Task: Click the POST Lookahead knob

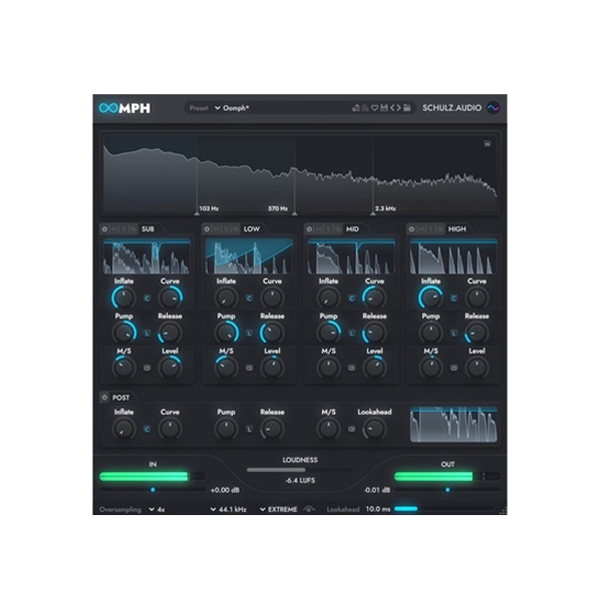Action: tap(374, 429)
